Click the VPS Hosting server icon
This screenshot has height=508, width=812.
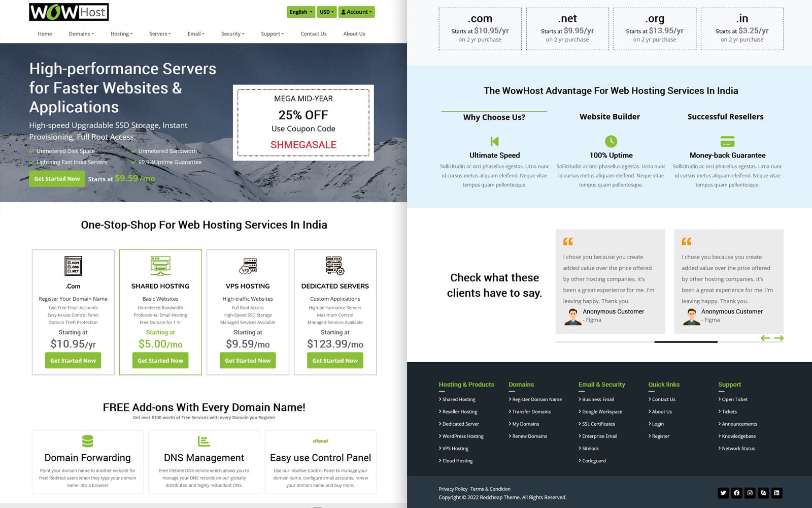tap(247, 265)
